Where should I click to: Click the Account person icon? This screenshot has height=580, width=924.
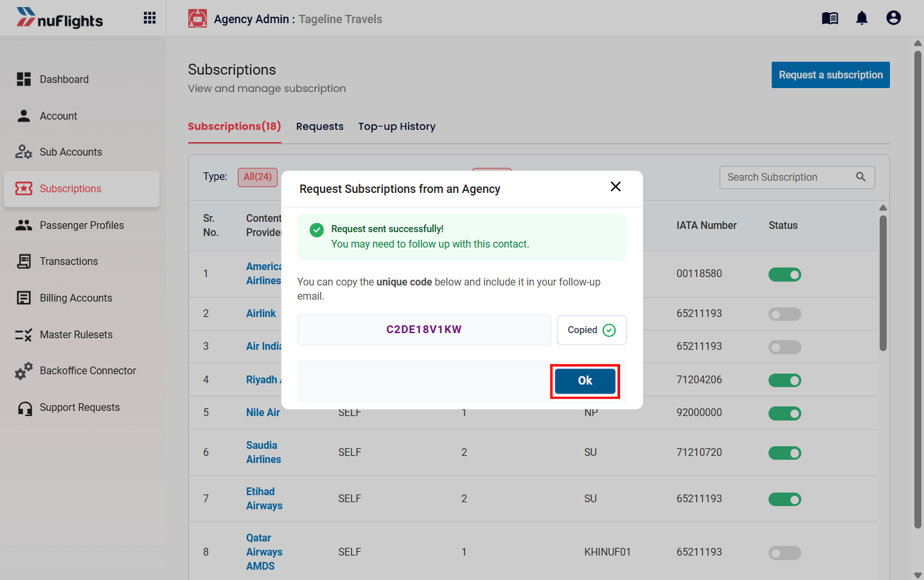click(x=24, y=116)
